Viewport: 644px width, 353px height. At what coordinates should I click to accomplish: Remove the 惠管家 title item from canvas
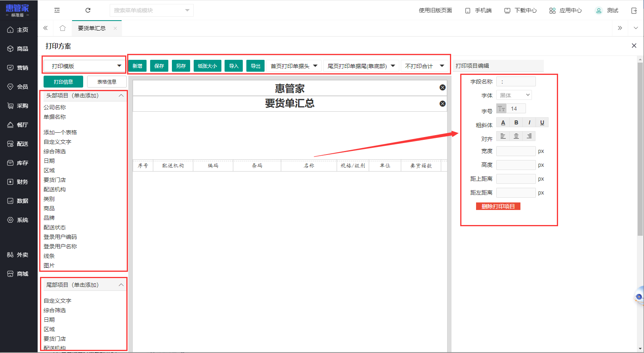[x=442, y=88]
